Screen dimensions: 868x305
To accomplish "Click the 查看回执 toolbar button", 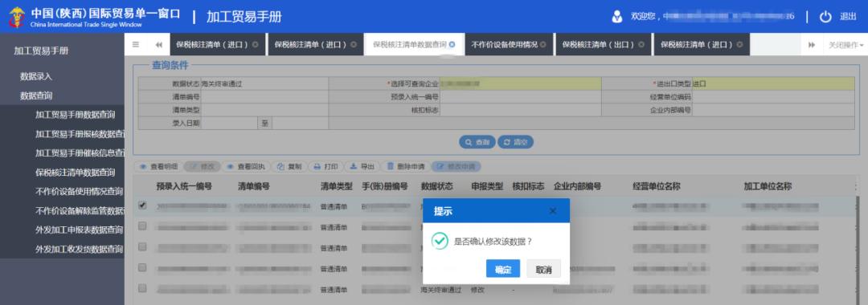I will (246, 166).
